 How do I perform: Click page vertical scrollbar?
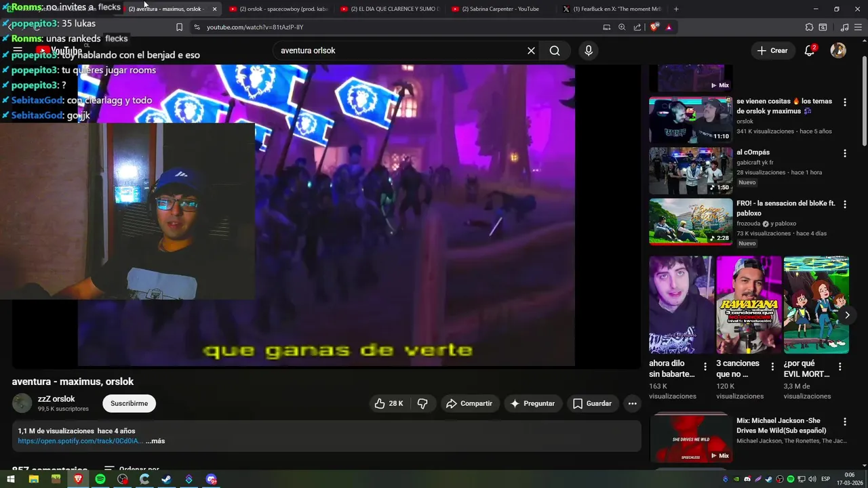pos(864,102)
